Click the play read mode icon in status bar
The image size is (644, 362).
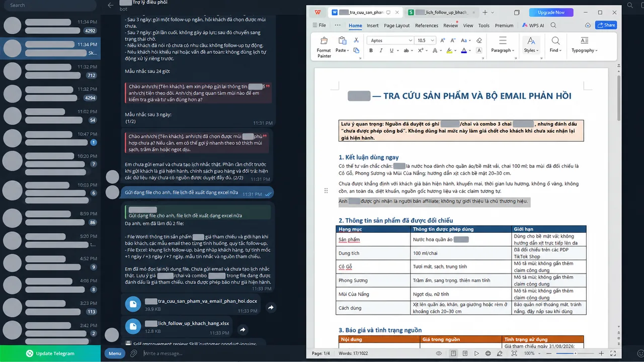[x=477, y=353]
